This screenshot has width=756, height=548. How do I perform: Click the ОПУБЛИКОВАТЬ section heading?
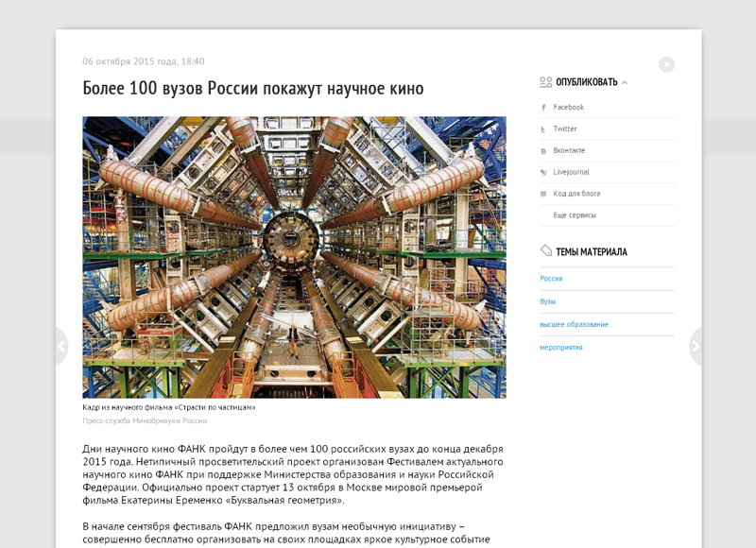tap(586, 82)
